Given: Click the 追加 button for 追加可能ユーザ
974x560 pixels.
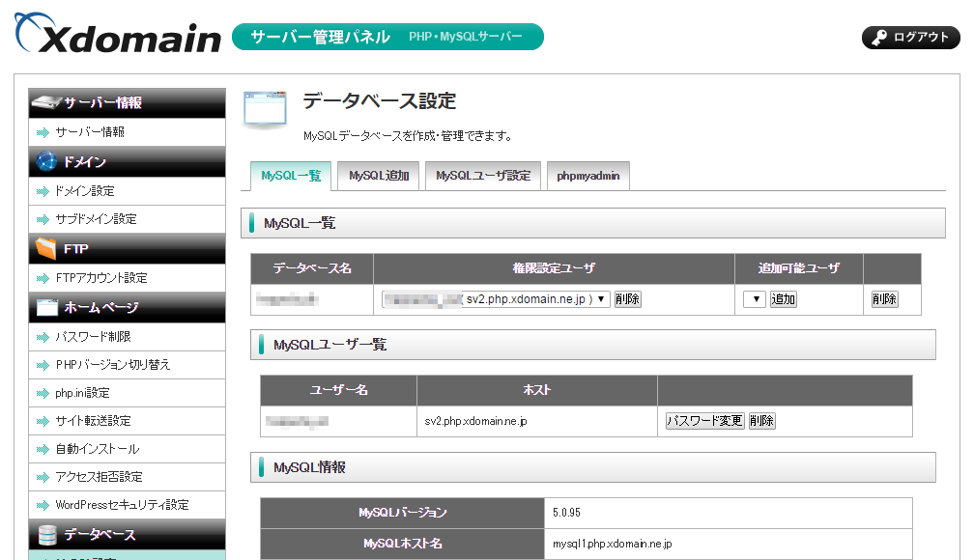Looking at the screenshot, I should tap(784, 299).
